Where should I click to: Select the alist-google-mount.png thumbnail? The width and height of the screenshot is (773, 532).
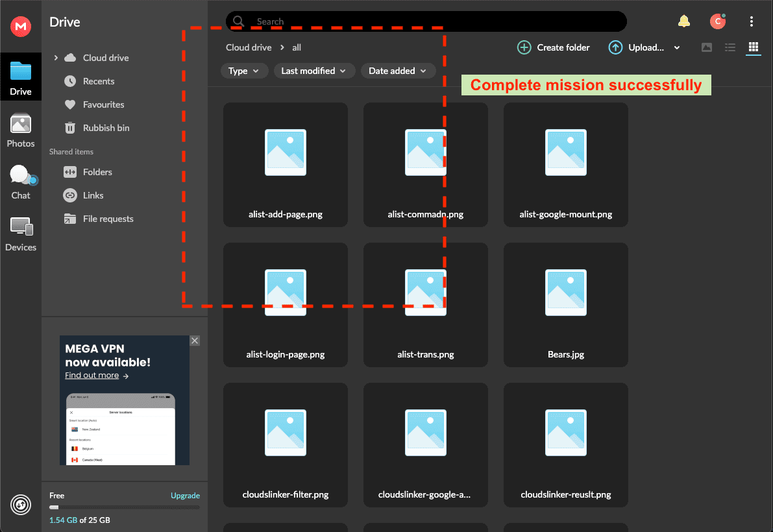pos(566,152)
